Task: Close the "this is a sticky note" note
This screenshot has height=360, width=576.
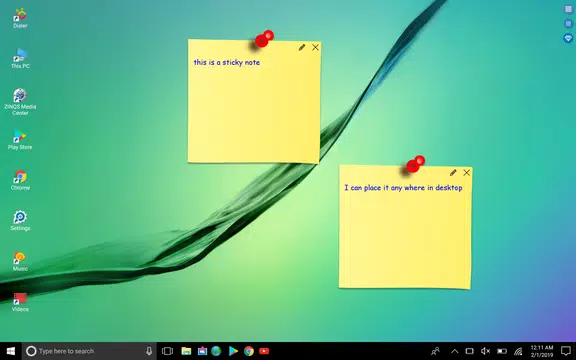Action: click(x=316, y=47)
